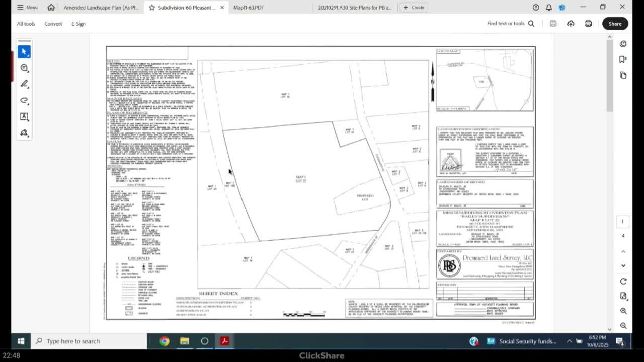Star the Subdivision-60 Pleasant document
Screen dimensions: 644x362
[152, 8]
